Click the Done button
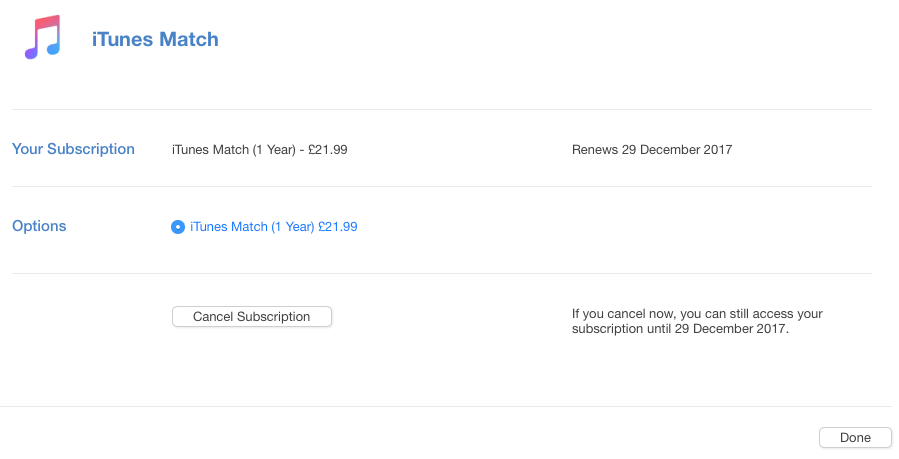 click(855, 437)
